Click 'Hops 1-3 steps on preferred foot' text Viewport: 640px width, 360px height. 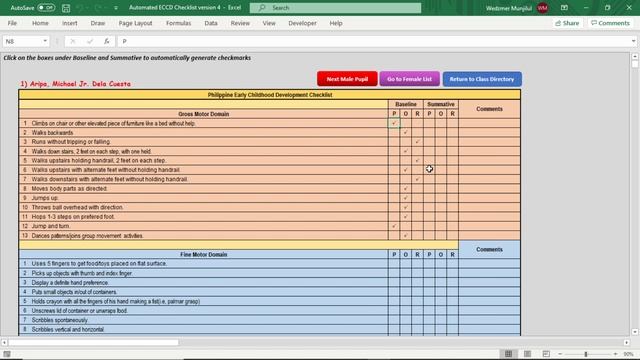pos(73,217)
